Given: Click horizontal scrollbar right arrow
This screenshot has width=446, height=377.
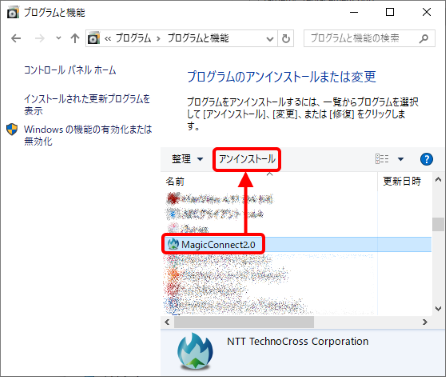Looking at the screenshot, I should click(425, 322).
